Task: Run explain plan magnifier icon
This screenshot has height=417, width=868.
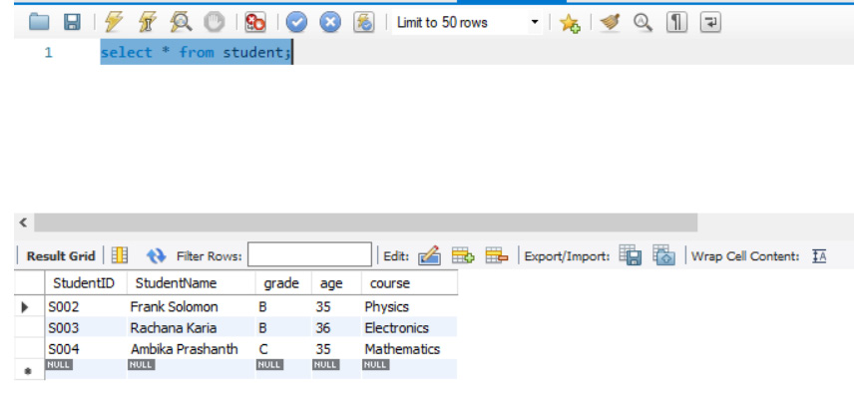Action: tap(181, 22)
